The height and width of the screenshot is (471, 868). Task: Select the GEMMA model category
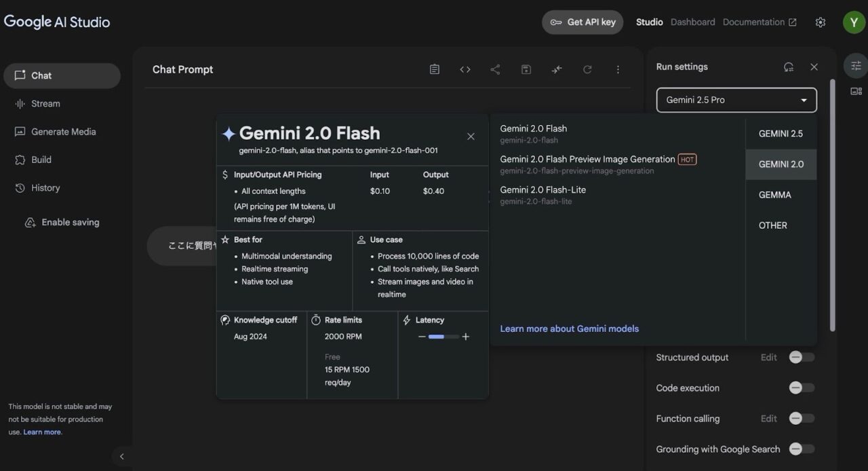pyautogui.click(x=781, y=195)
